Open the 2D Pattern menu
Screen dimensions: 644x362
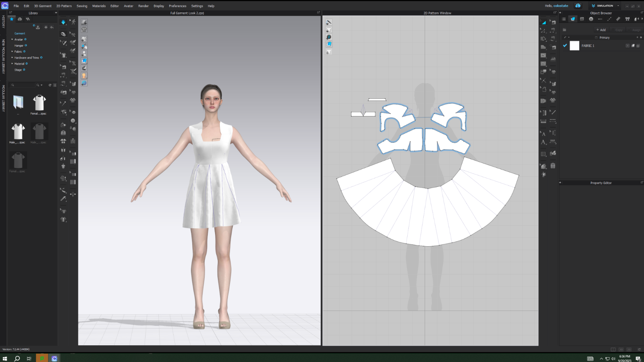(x=64, y=6)
